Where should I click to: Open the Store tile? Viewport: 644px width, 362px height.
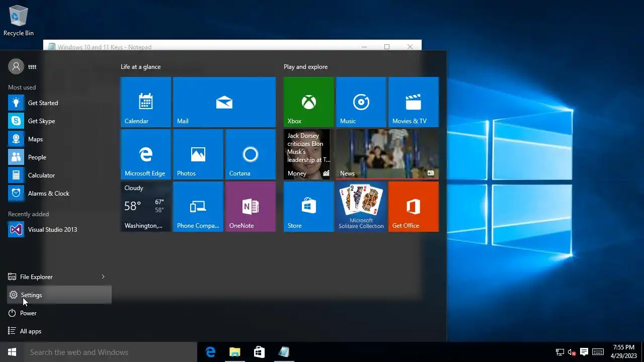tap(309, 207)
